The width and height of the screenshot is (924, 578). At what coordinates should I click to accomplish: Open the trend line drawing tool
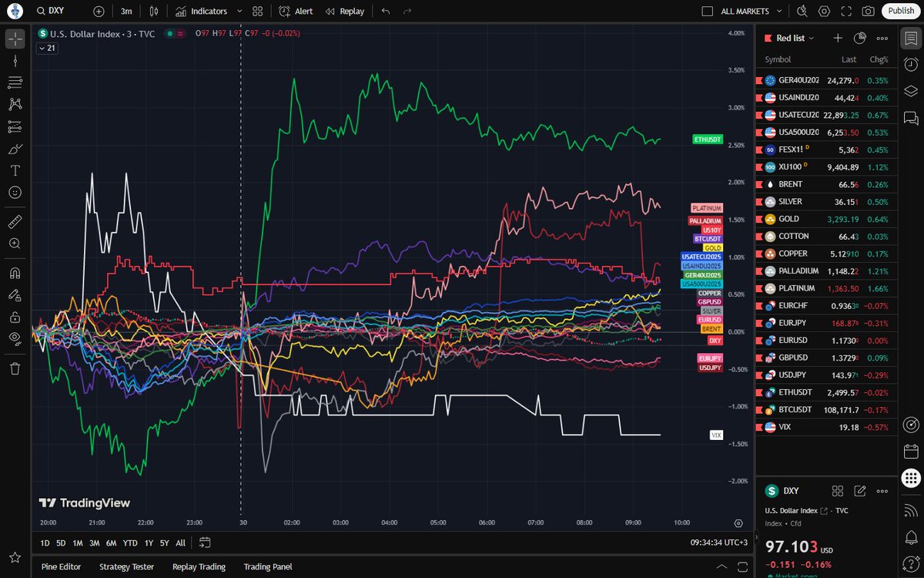tap(15, 61)
